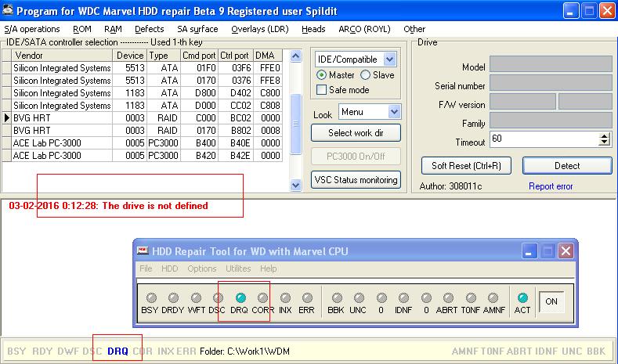Click the HDD Repair Tool title bar icon
The image size is (618, 364).
tap(143, 251)
